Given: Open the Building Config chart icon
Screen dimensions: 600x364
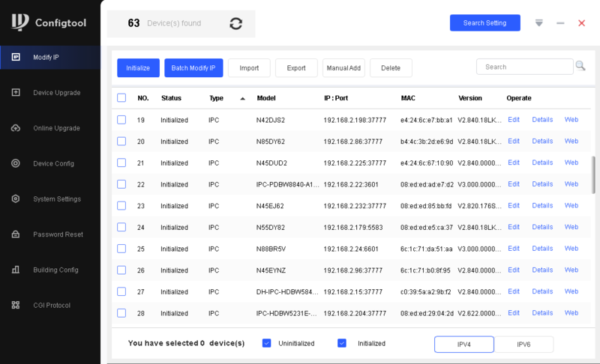Looking at the screenshot, I should [x=16, y=270].
